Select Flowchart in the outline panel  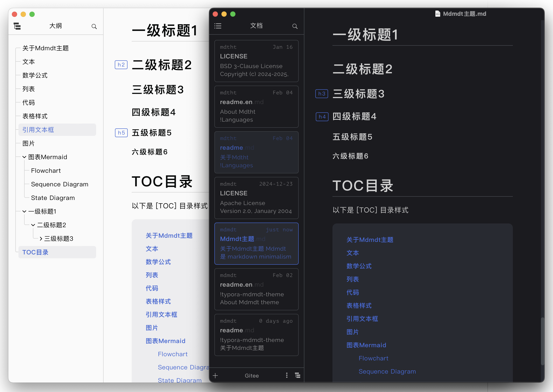coord(46,171)
